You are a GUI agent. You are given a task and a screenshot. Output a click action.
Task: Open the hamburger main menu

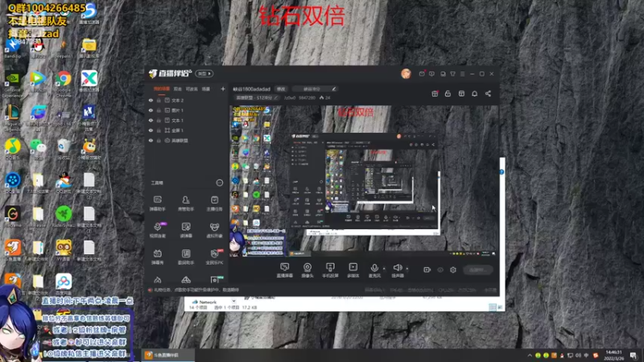(x=462, y=74)
